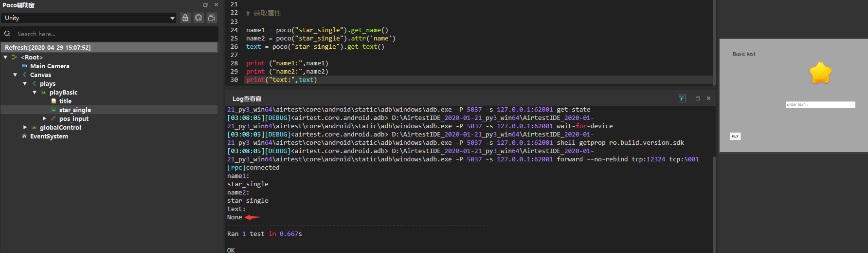Click the small back button in device view

coord(735,136)
